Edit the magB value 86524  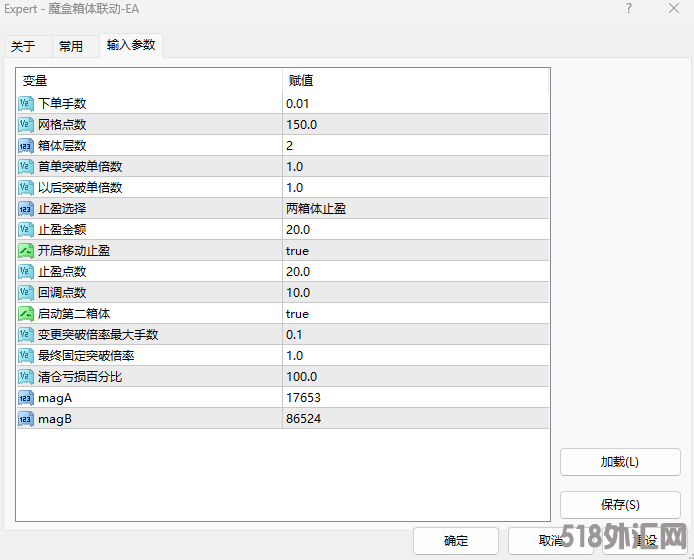click(416, 419)
